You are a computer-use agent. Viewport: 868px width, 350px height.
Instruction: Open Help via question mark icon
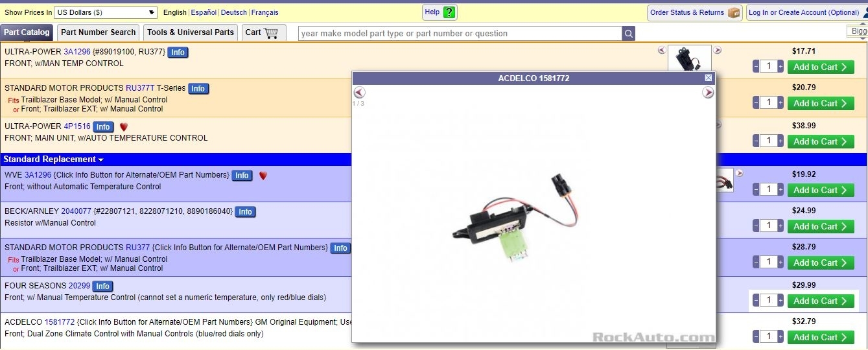tap(449, 12)
